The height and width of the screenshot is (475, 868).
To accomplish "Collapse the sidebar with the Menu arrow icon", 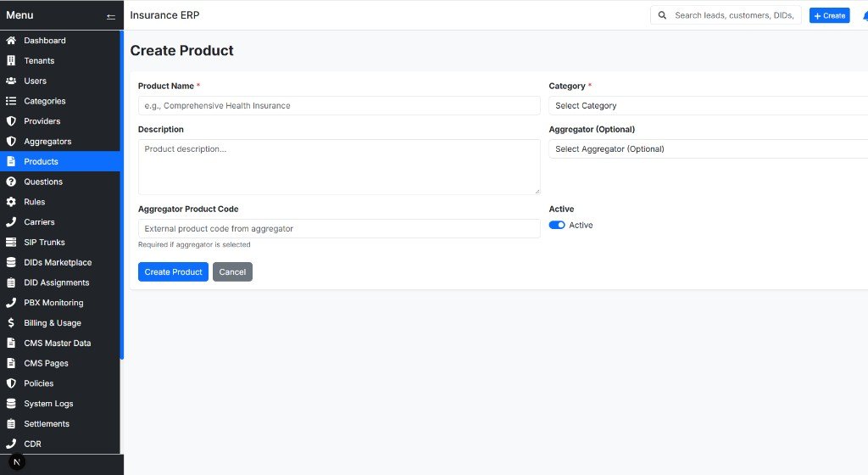I will tap(111, 17).
